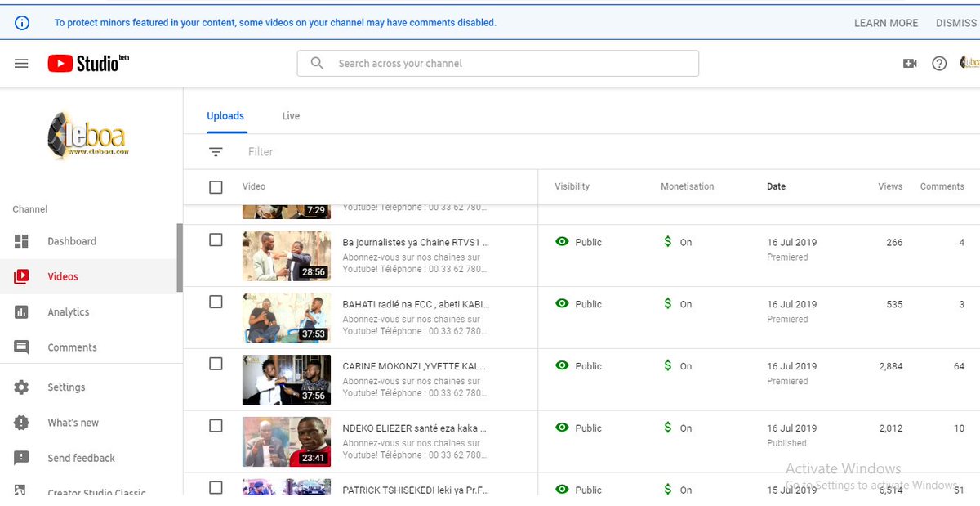
Task: Open monetisation On setting for Ba journalistes
Action: 686,243
